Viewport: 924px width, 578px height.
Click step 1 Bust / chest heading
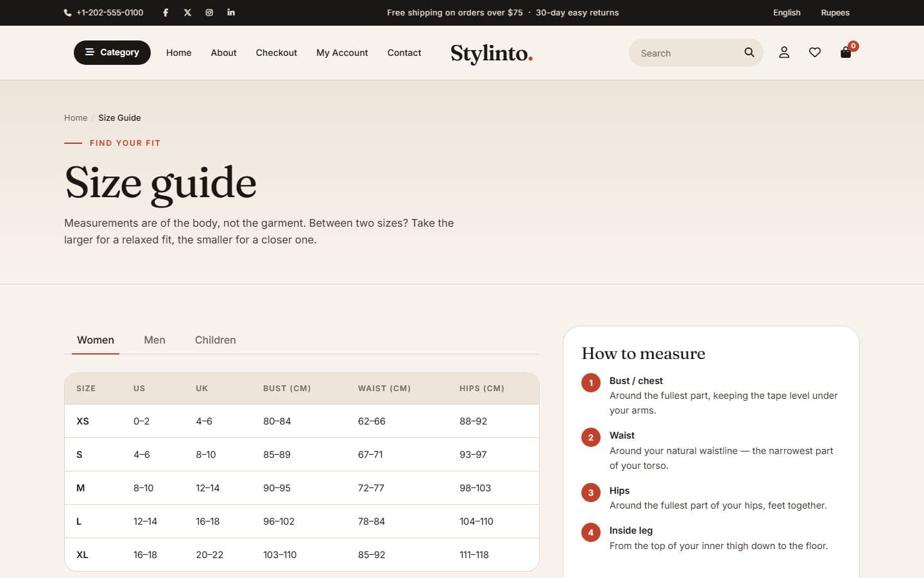click(x=636, y=381)
